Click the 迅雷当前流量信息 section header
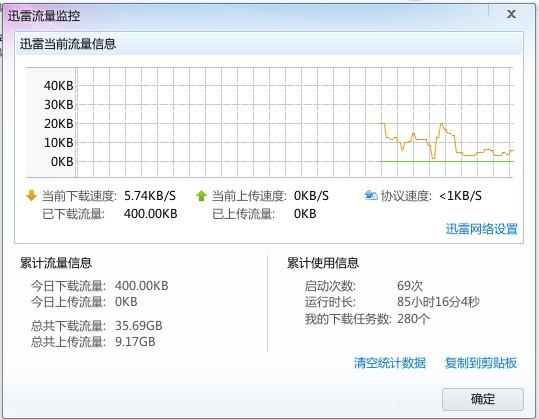This screenshot has width=539, height=419. [68, 44]
